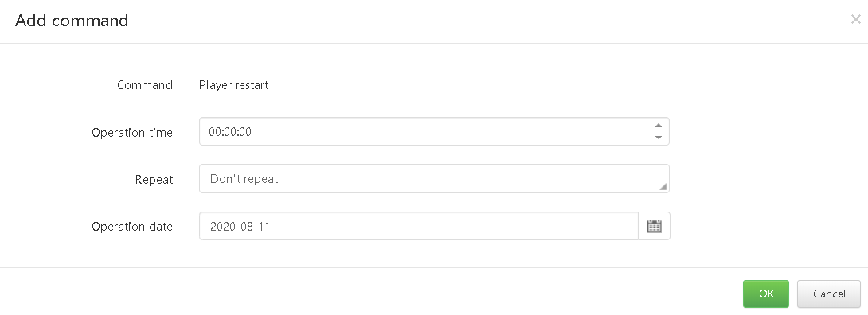868x315 pixels.
Task: Decrease operation time with down arrow
Action: 659,137
